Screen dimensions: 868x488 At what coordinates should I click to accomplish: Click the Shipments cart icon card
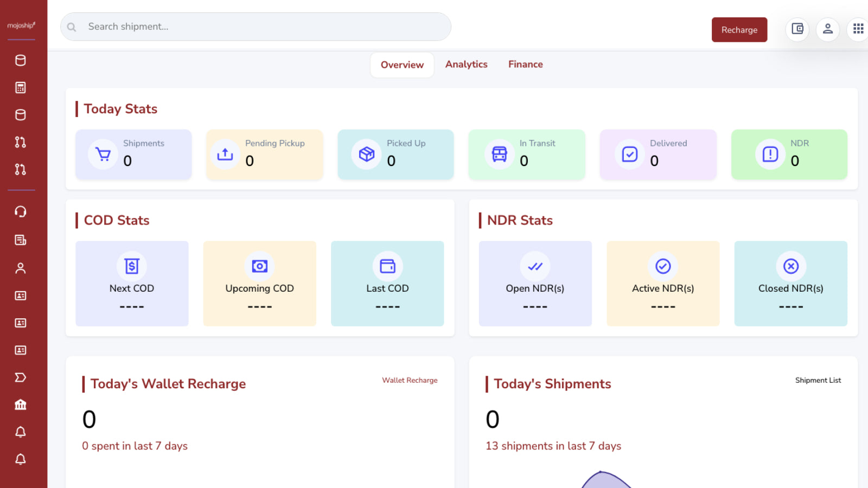[x=133, y=155]
